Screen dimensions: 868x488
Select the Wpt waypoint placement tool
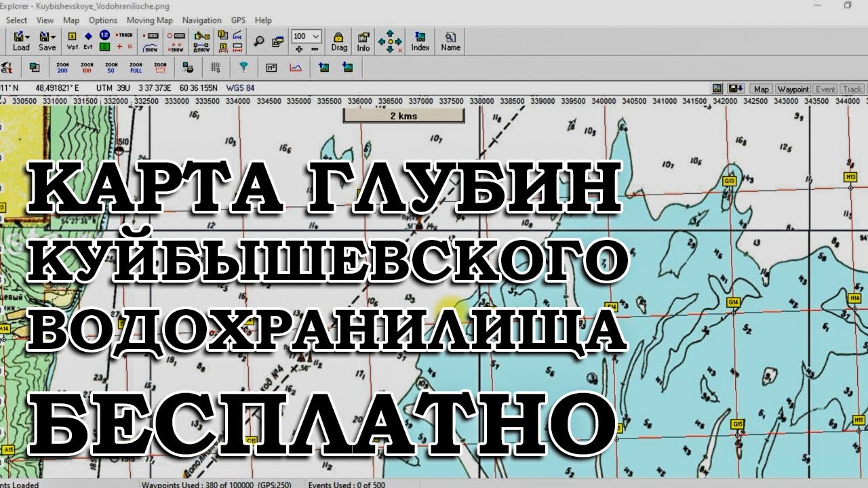pos(73,41)
